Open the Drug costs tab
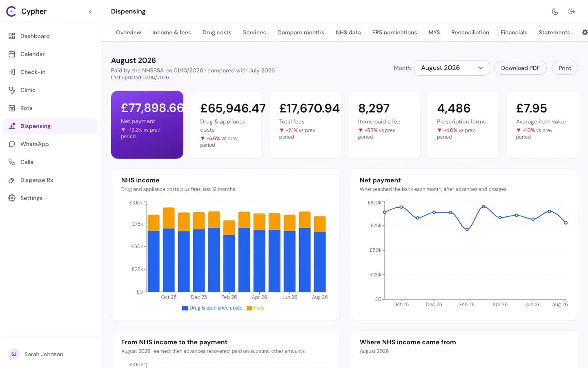588x368 pixels. [217, 32]
